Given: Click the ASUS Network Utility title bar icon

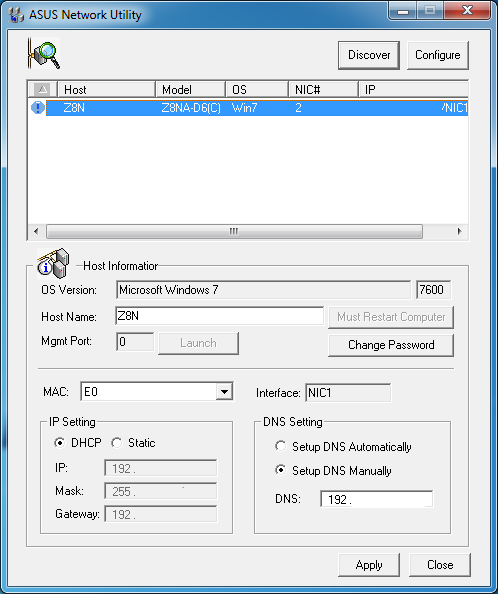Looking at the screenshot, I should tap(16, 15).
